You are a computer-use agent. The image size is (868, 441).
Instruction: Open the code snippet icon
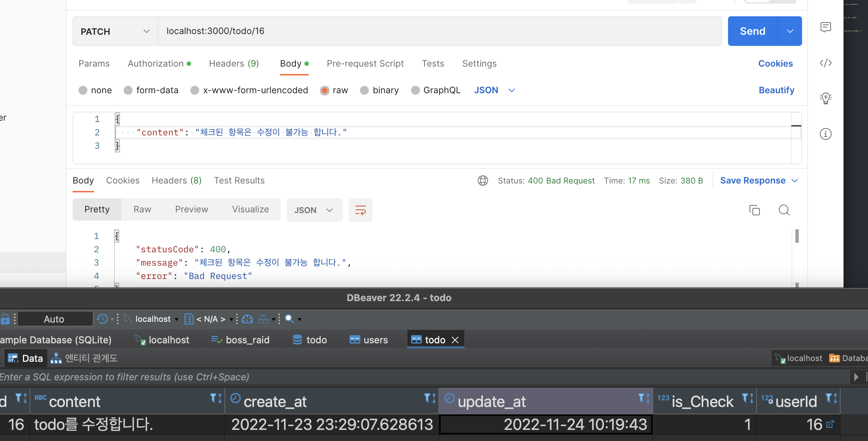pos(825,63)
